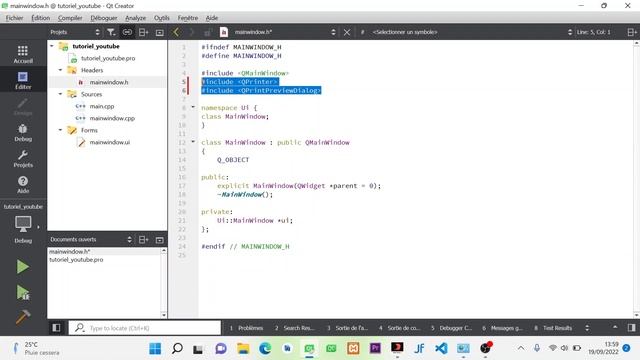Open Windows Start menu in taskbar
The height and width of the screenshot is (360, 640).
155,348
